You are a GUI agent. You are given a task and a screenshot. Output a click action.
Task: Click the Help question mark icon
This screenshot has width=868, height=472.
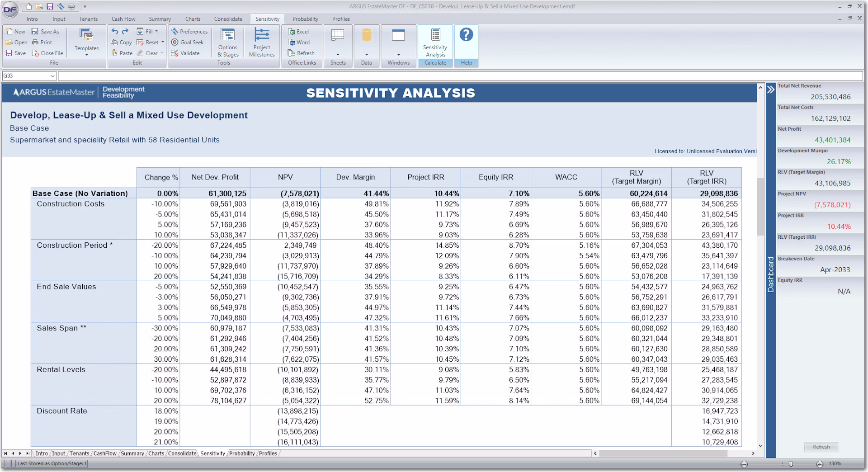click(x=466, y=35)
